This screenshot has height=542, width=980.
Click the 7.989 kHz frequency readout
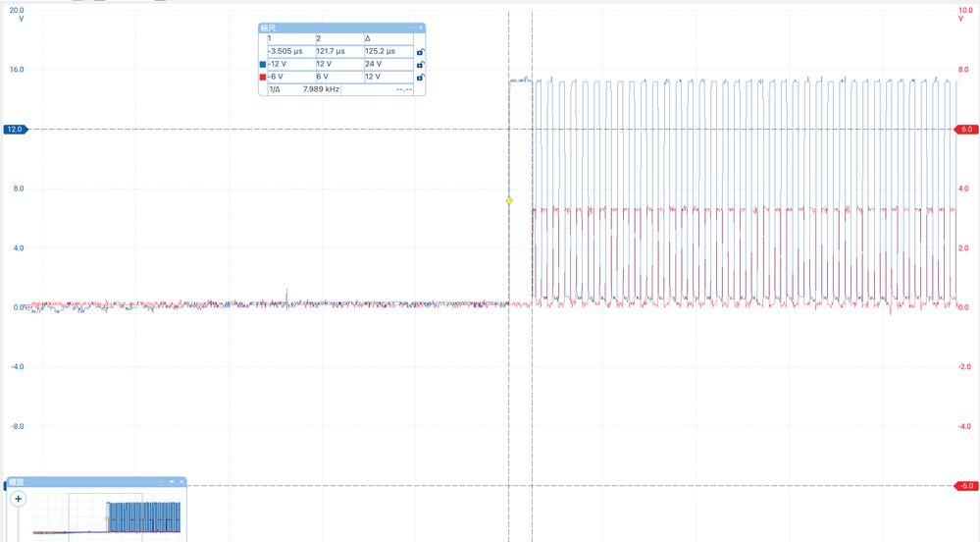coord(321,89)
